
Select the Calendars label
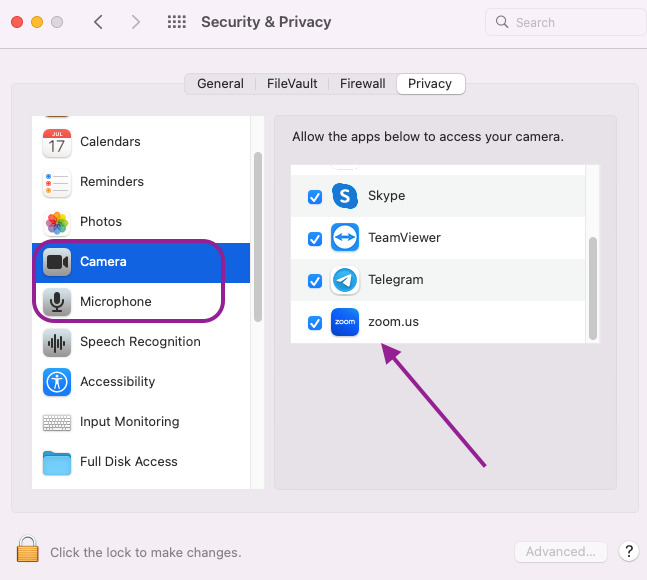pyautogui.click(x=110, y=142)
